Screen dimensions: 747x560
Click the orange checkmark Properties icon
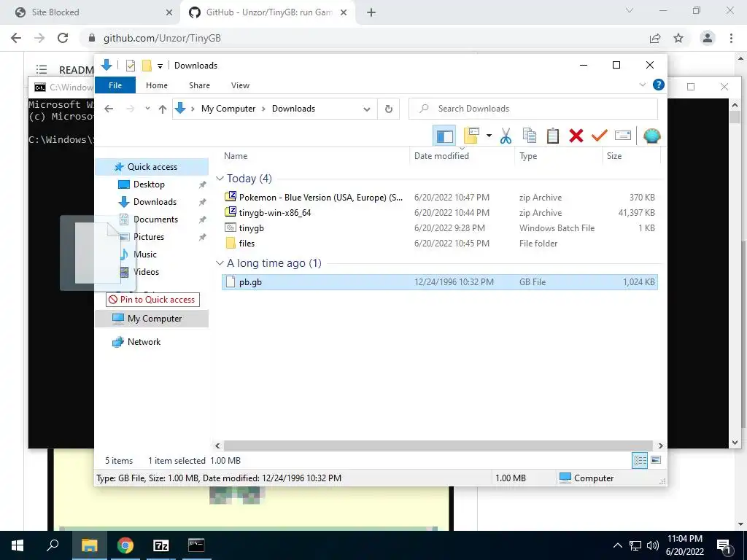[600, 136]
